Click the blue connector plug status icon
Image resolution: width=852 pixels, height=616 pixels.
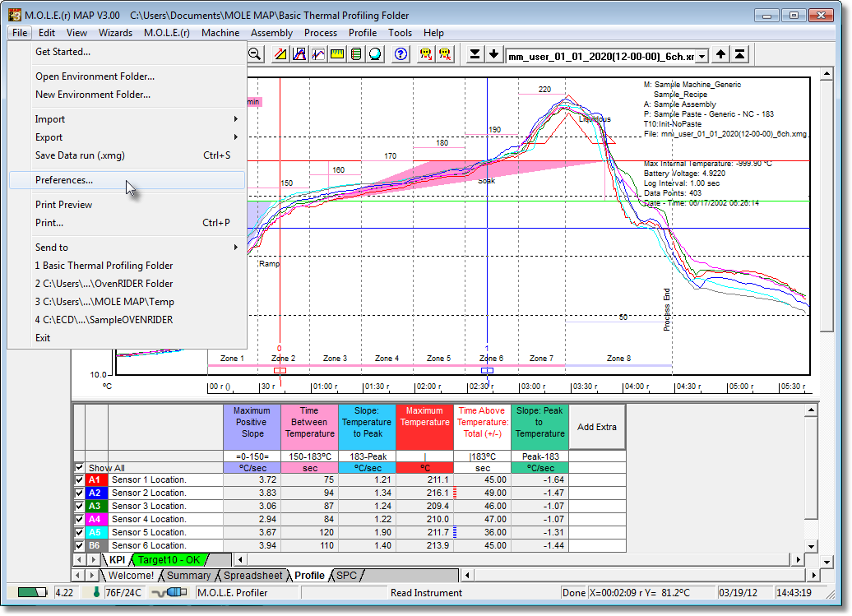pos(169,592)
